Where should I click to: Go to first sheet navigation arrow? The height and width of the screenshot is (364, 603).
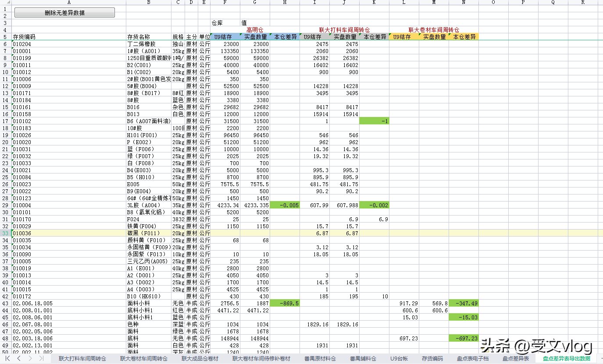[x=8, y=358]
